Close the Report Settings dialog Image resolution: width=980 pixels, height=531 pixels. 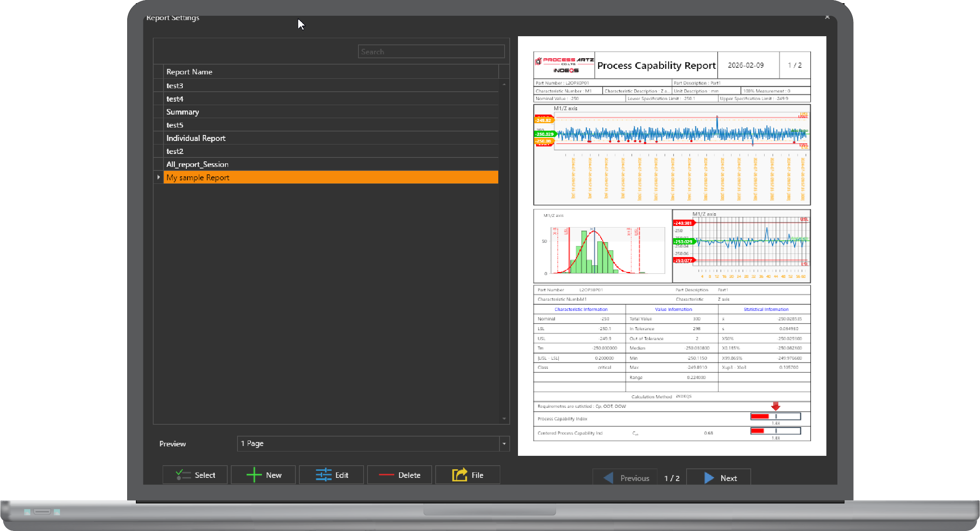click(827, 17)
